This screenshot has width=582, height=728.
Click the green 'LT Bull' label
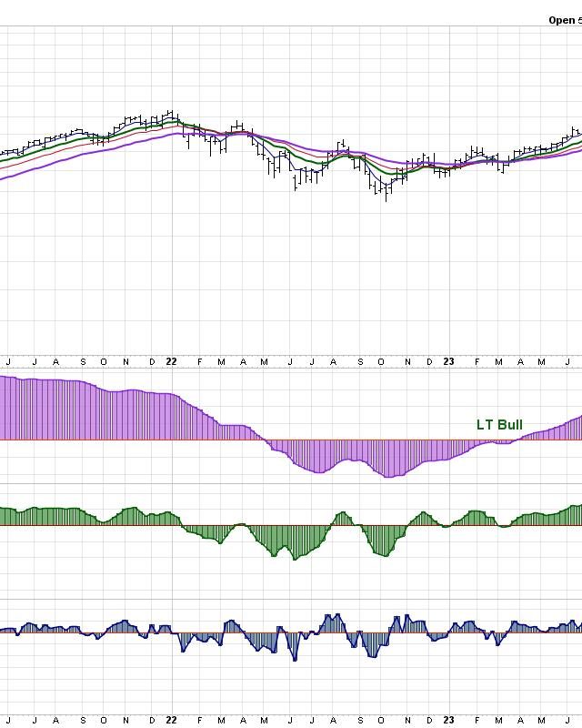click(499, 425)
